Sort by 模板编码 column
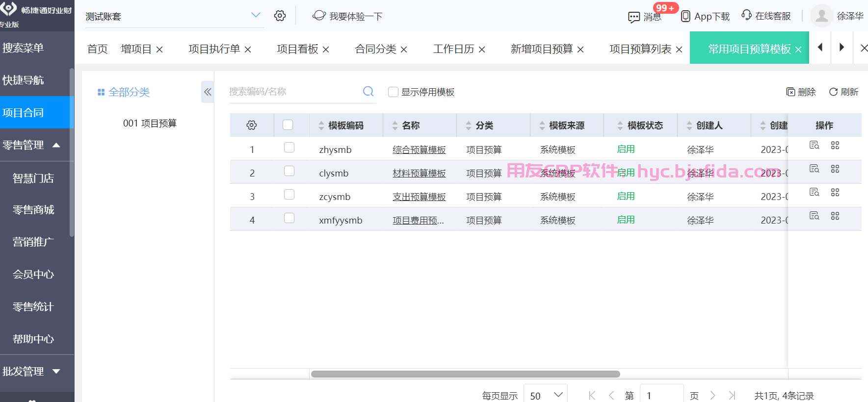Viewport: 868px width, 402px height. 321,126
